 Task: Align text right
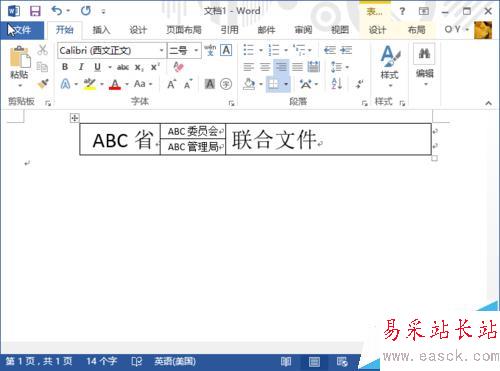281,67
